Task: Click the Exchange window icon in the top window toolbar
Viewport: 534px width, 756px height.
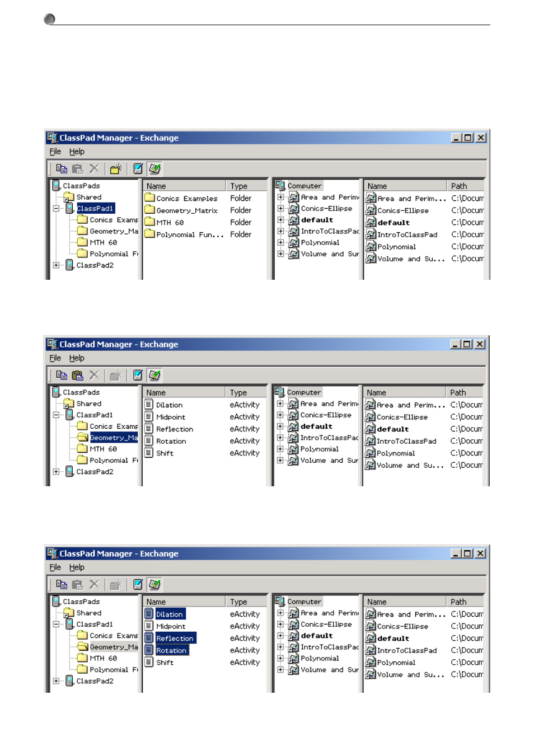Action: (155, 168)
